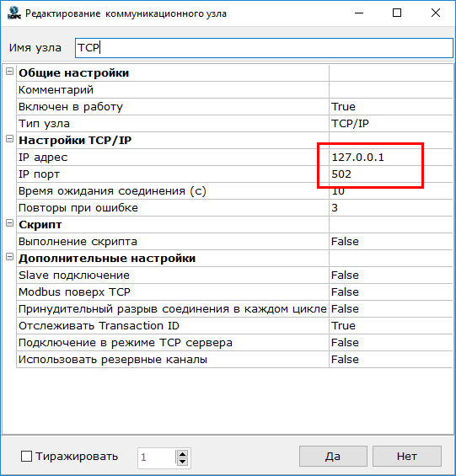The height and width of the screenshot is (476, 456).
Task: Click the Повторы при ошибке label
Action: coord(78,207)
